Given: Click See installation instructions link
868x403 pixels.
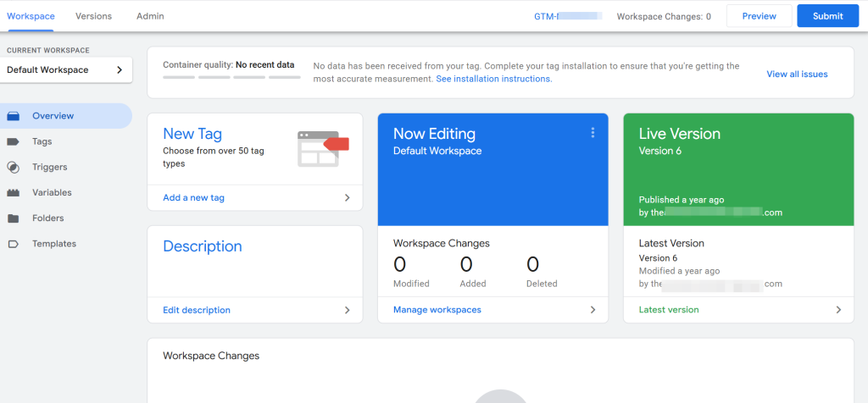Looking at the screenshot, I should [x=494, y=79].
